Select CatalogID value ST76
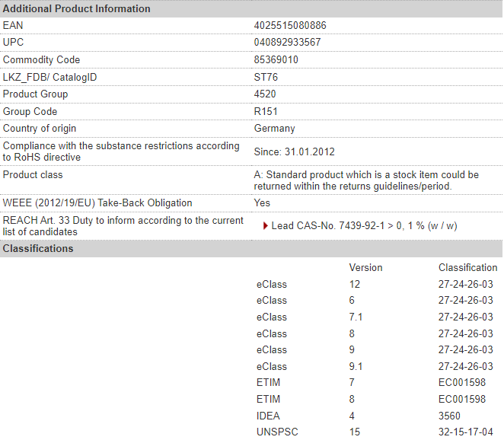Screen dimensions: 504x440 pyautogui.click(x=266, y=77)
